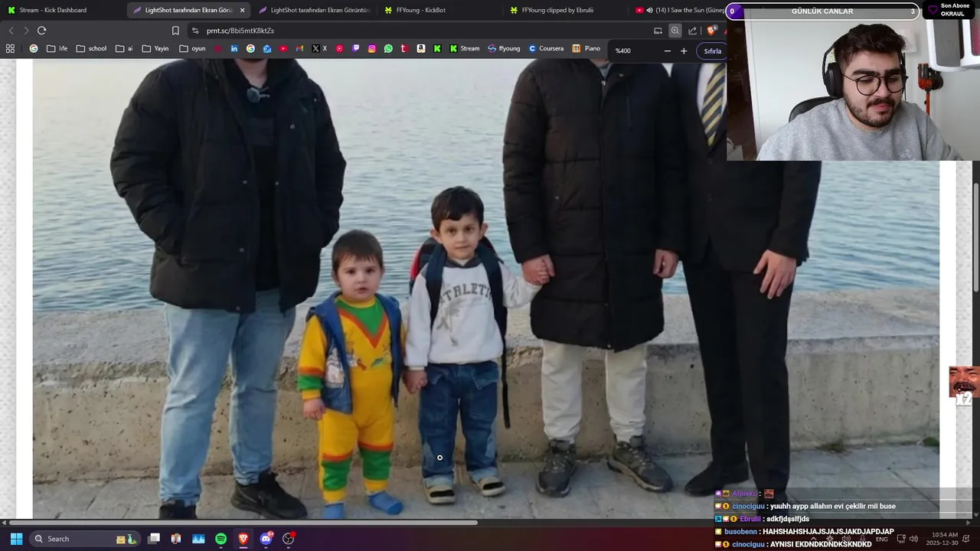Open the apps grid in bookmarks bar
Viewport: 980px width, 551px height.
[x=10, y=48]
